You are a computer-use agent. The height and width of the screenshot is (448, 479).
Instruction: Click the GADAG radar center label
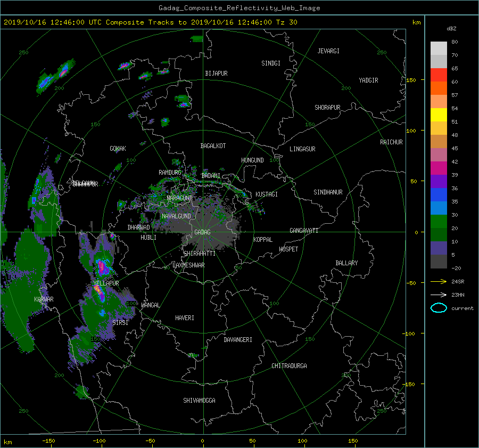coord(202,232)
